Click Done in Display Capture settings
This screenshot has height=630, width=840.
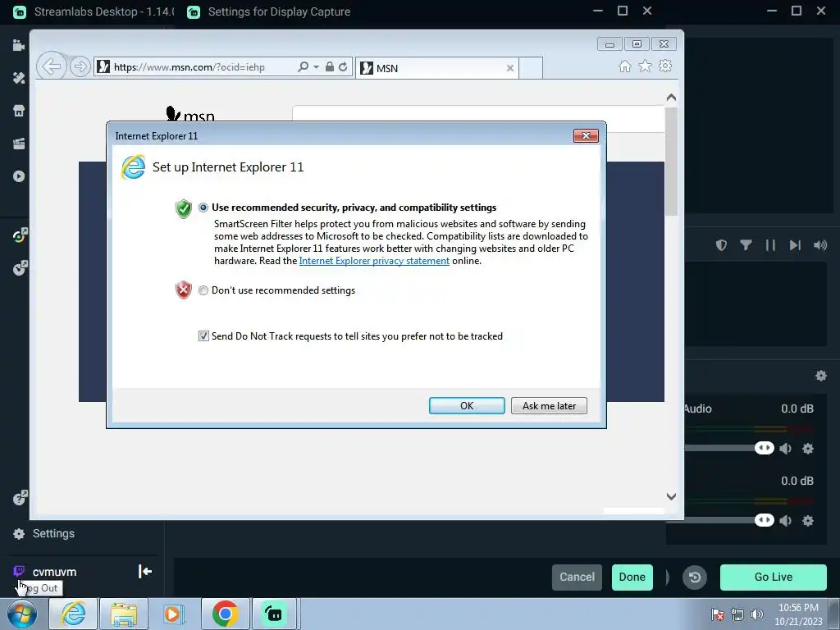pos(632,577)
